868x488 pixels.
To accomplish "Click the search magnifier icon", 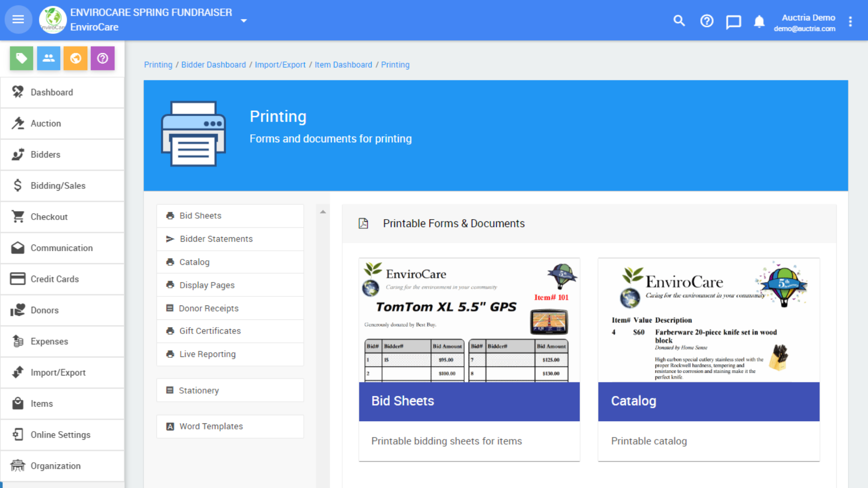I will 679,21.
